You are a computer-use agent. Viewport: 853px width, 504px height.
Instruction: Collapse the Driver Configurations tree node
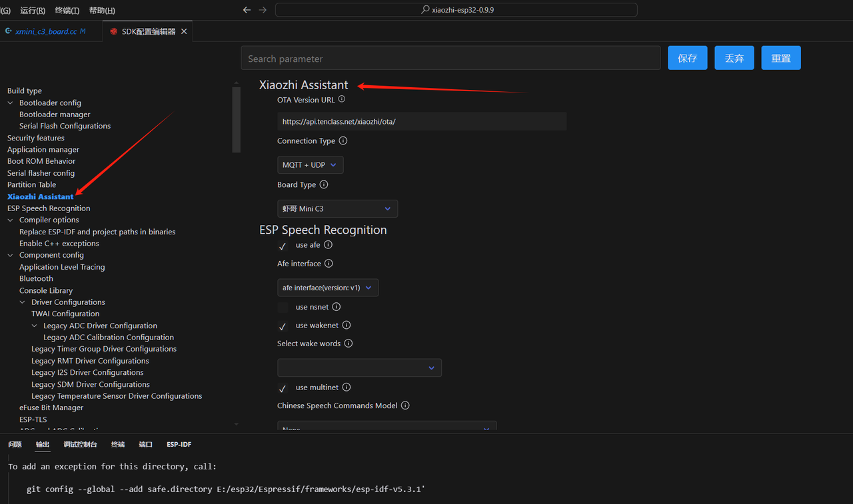click(23, 302)
